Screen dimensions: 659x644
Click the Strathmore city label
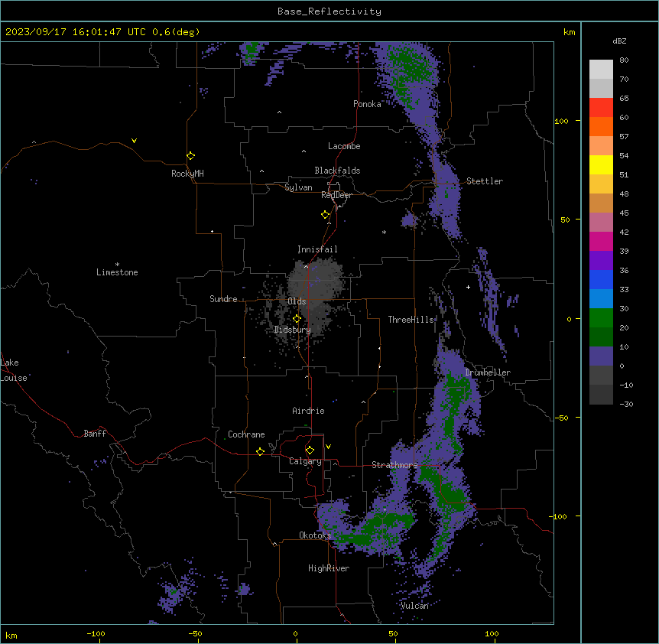(x=394, y=465)
